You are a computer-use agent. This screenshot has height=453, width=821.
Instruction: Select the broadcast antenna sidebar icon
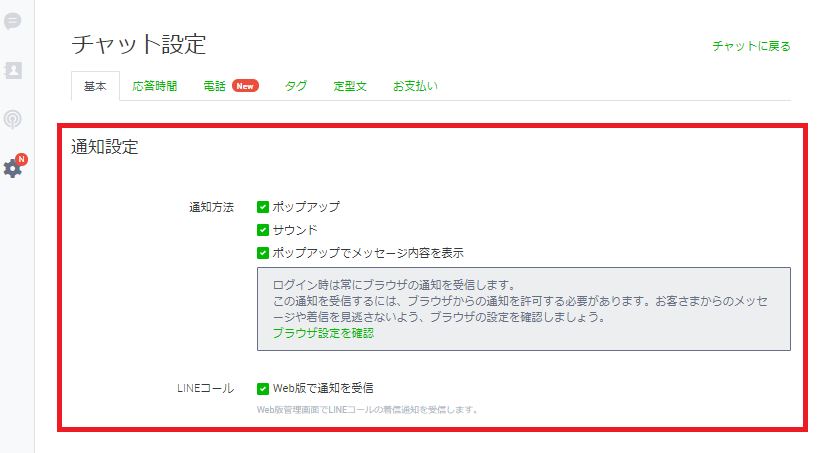point(13,119)
